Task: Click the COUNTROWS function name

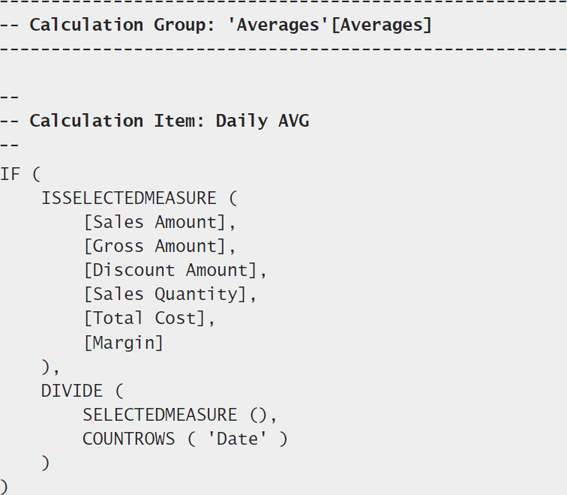Action: pyautogui.click(x=129, y=439)
